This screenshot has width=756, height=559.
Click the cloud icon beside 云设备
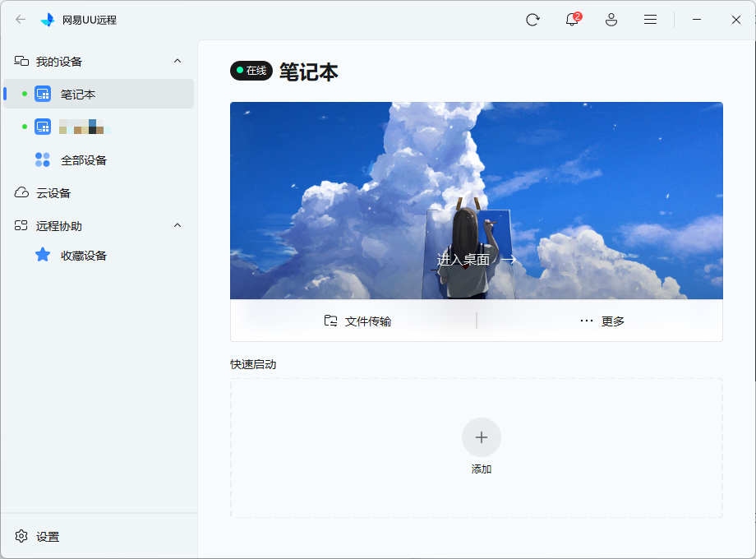click(21, 192)
